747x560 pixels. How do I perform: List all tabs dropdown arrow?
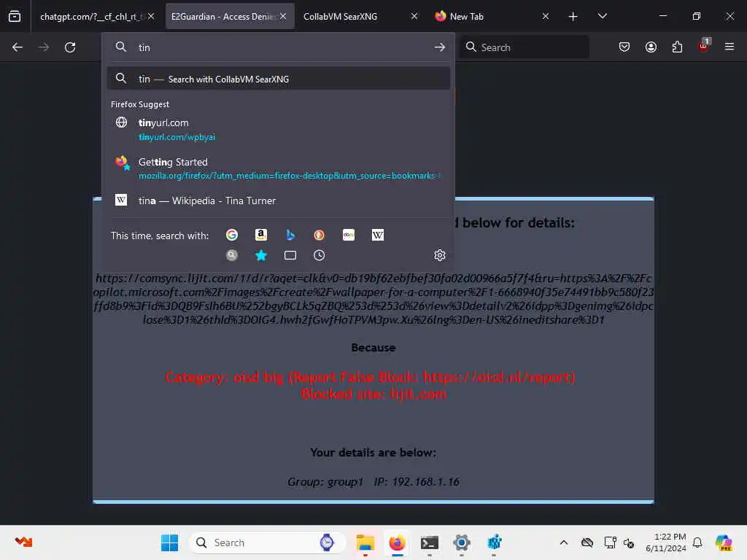pos(602,16)
